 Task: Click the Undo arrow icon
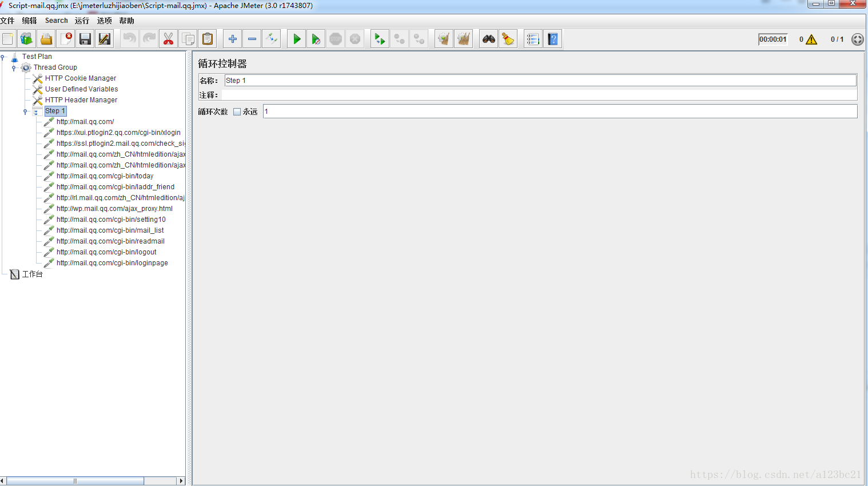tap(130, 39)
